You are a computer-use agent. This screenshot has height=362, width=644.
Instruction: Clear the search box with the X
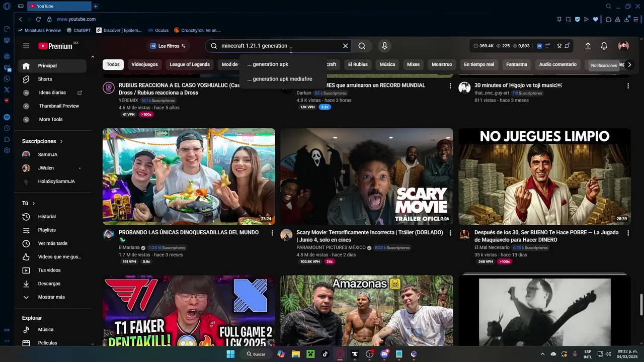click(345, 46)
